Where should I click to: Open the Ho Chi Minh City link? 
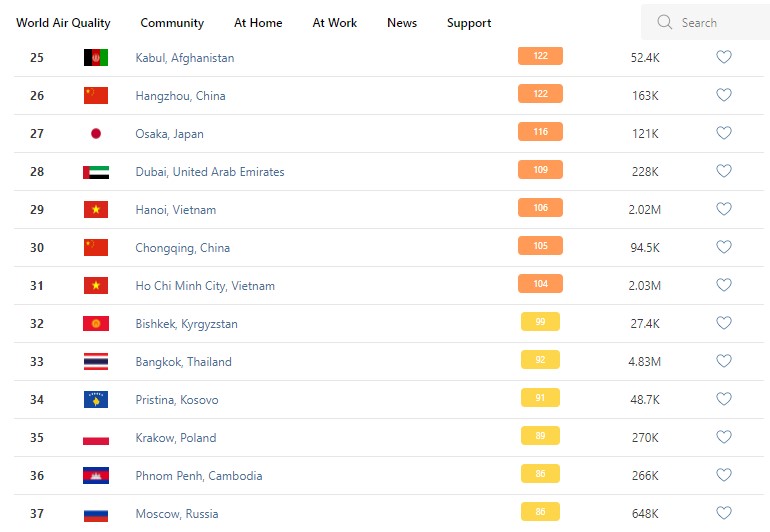point(205,286)
